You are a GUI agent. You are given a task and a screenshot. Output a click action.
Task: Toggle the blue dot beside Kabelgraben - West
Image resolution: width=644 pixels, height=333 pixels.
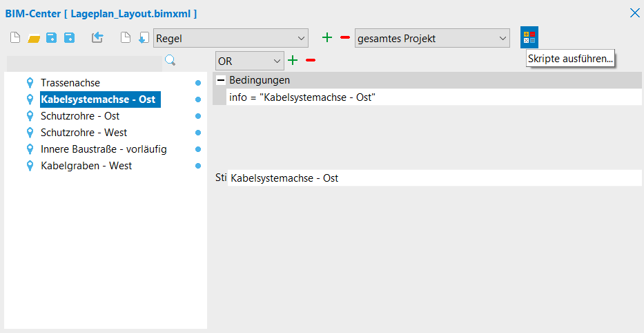198,166
